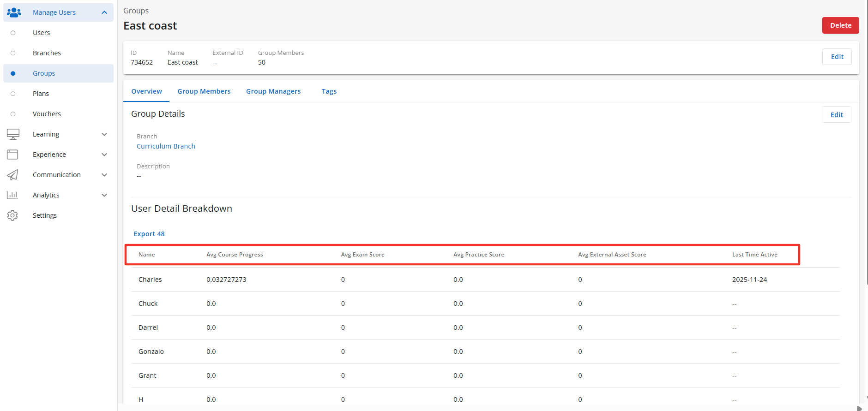Image resolution: width=868 pixels, height=411 pixels.
Task: Collapse the Manage Users section chevron
Action: click(104, 12)
